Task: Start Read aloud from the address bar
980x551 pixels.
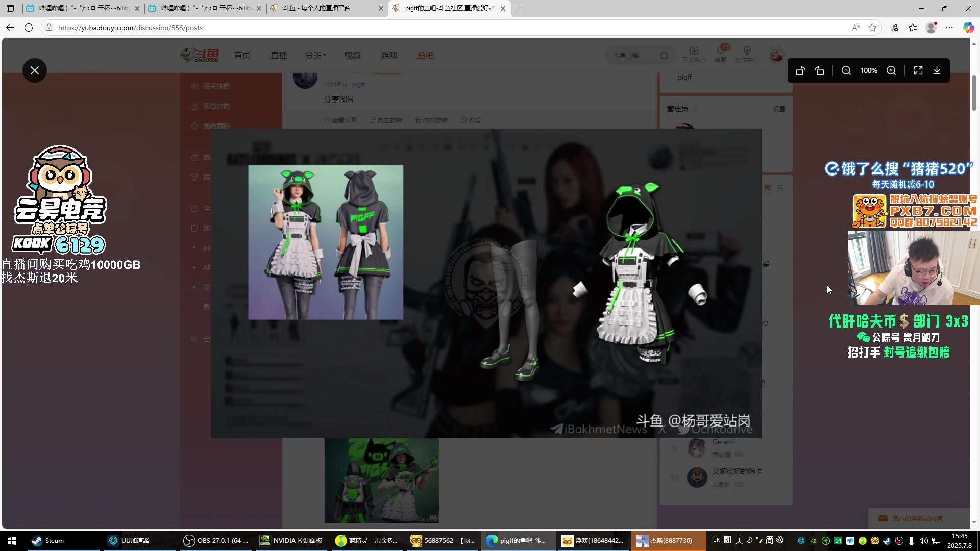Action: tap(856, 28)
